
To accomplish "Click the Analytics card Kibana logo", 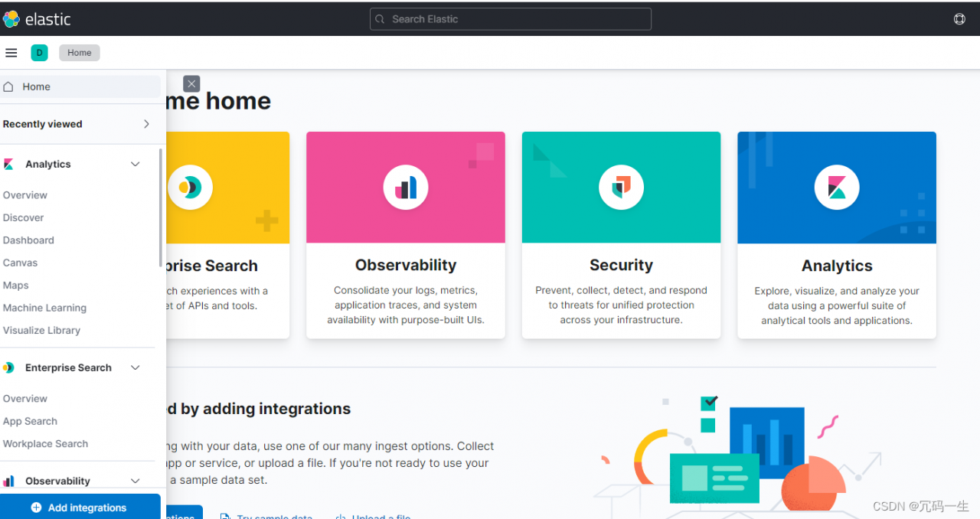I will [x=837, y=187].
